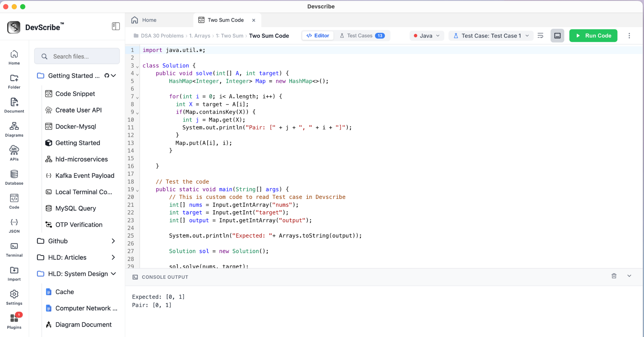Screen dimensions: 644x337
Task: Click the Import sidebar icon
Action: [14, 274]
